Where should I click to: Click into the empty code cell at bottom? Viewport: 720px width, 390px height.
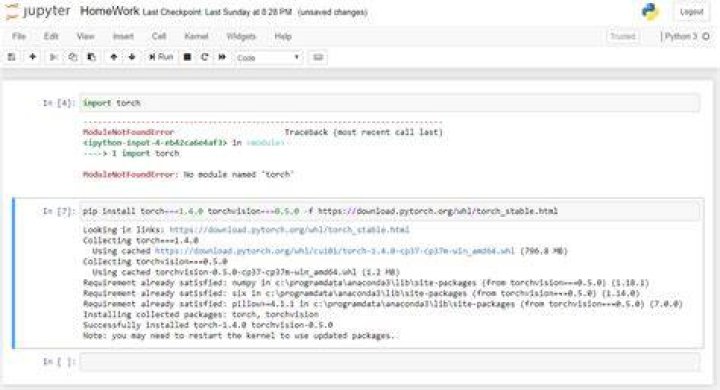pyautogui.click(x=390, y=362)
